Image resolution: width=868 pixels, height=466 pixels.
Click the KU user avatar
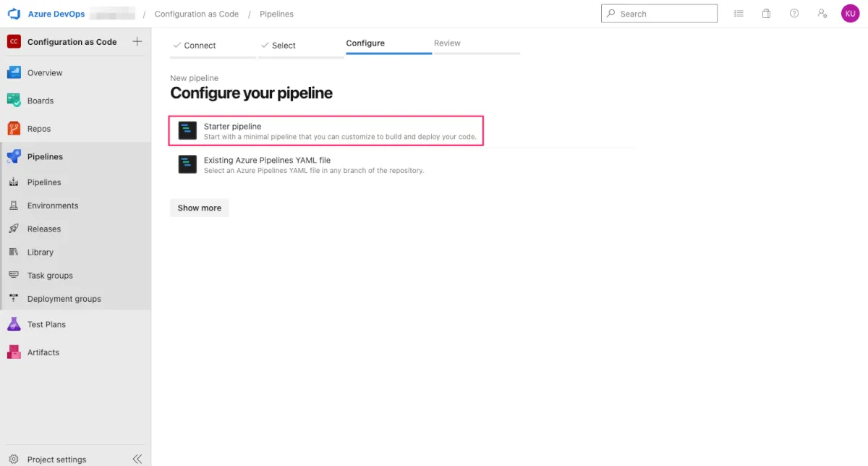[850, 14]
